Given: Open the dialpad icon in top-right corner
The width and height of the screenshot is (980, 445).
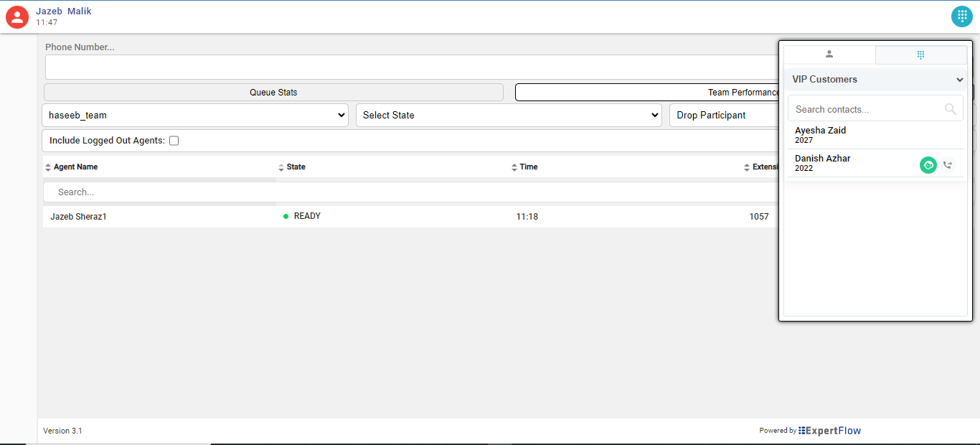Looking at the screenshot, I should 962,17.
